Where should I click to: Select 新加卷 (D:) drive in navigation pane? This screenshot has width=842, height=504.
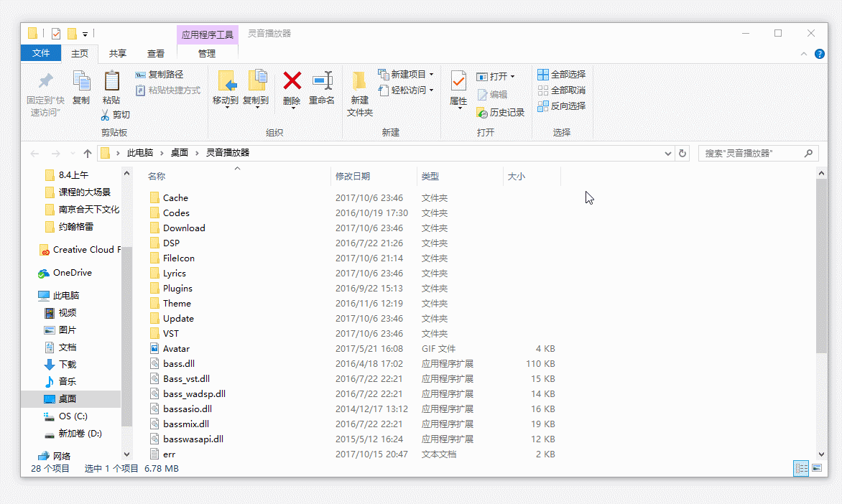click(x=73, y=433)
